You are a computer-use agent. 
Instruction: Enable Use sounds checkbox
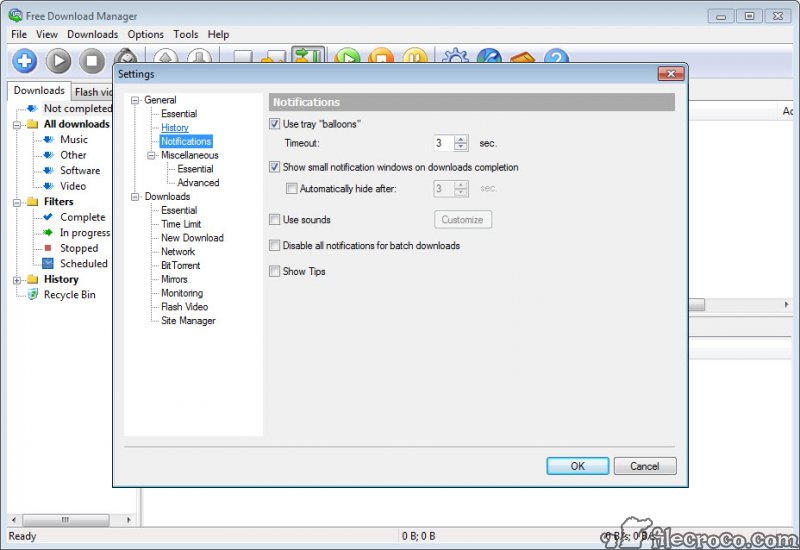click(x=274, y=219)
